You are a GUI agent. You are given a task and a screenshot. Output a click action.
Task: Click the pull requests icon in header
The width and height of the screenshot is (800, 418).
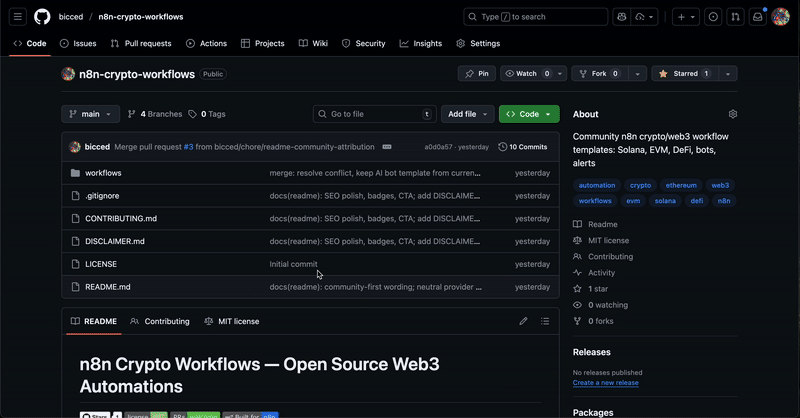tap(735, 17)
